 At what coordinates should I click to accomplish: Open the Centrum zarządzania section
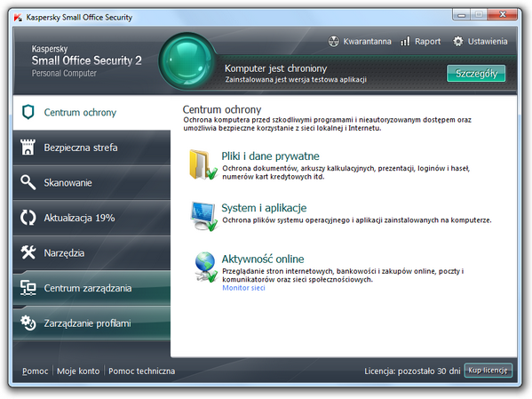pos(91,288)
